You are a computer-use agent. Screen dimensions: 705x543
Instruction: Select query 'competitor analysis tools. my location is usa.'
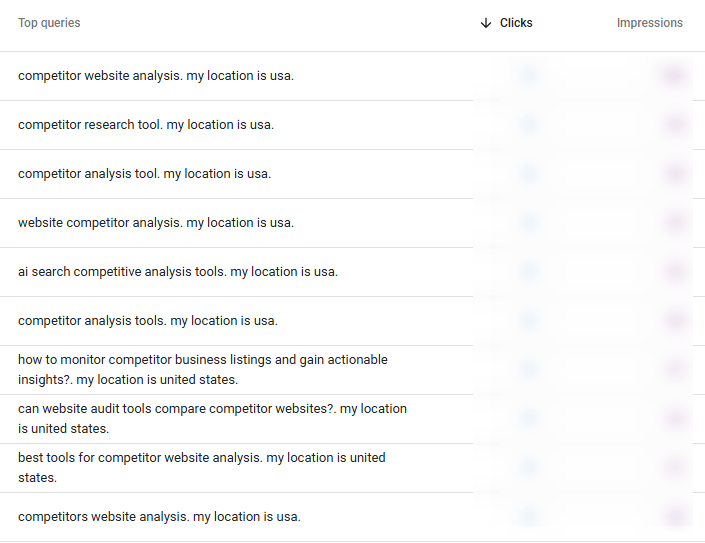[x=147, y=320]
